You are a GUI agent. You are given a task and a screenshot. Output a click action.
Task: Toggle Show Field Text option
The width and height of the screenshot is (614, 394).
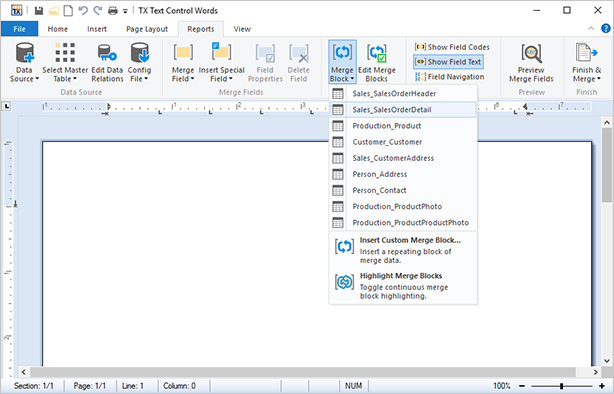tap(448, 62)
